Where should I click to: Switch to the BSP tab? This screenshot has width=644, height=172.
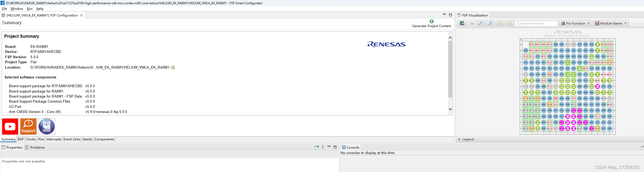tap(21, 139)
